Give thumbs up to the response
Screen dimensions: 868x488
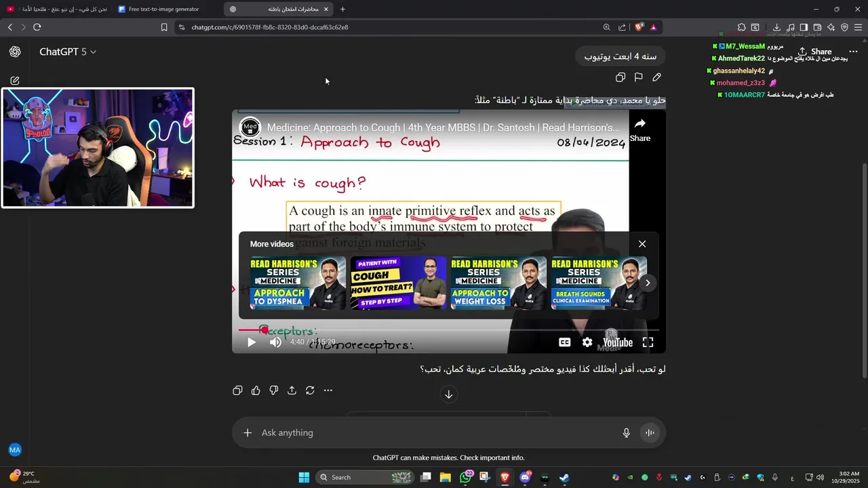pos(256,390)
